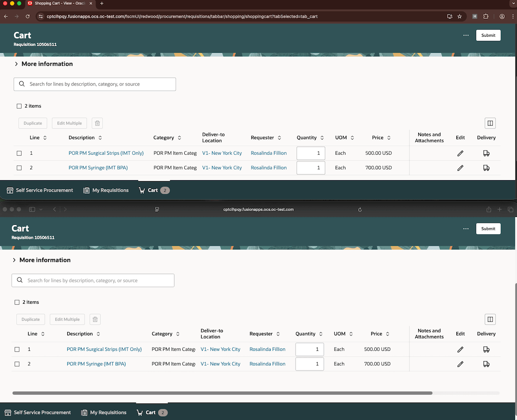
Task: Open Chrome profile icon
Action: click(502, 16)
